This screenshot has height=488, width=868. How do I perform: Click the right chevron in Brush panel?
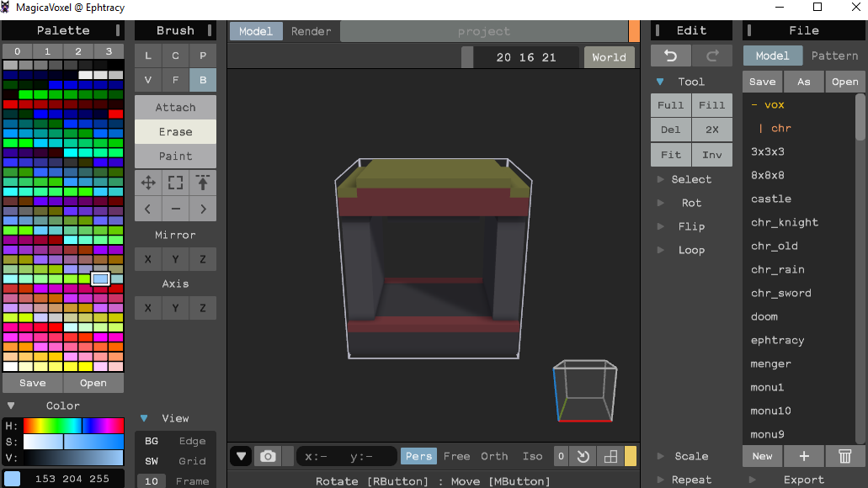click(x=203, y=209)
